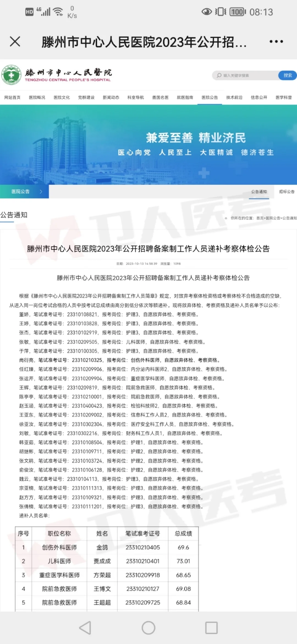Click the 递补人员名单 label
Screen dimensions: 297x644
[34, 515]
